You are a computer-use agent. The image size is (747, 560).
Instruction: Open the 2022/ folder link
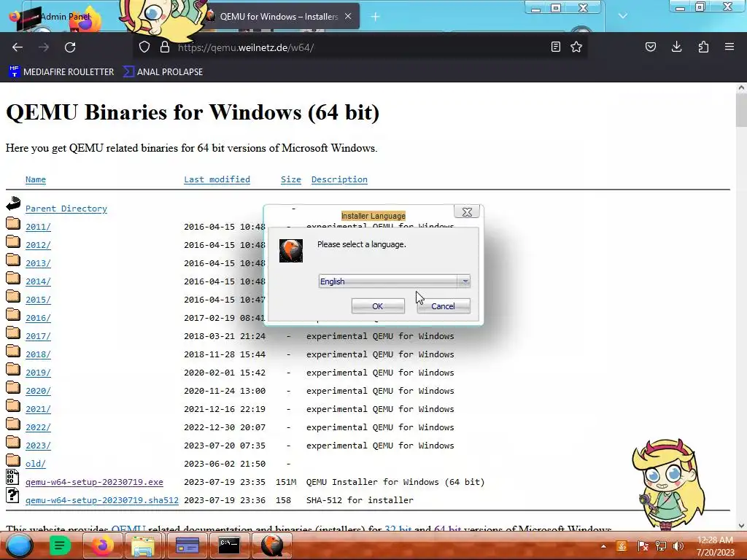[38, 427]
